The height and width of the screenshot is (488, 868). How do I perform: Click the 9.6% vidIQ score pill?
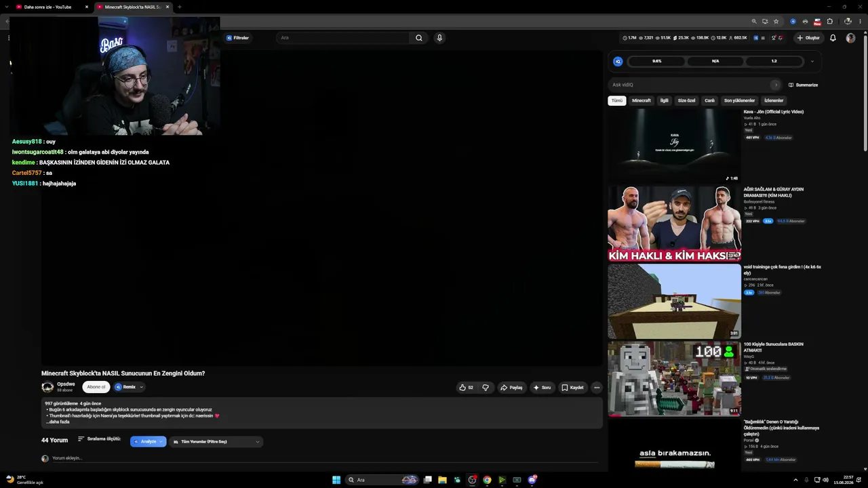[656, 61]
